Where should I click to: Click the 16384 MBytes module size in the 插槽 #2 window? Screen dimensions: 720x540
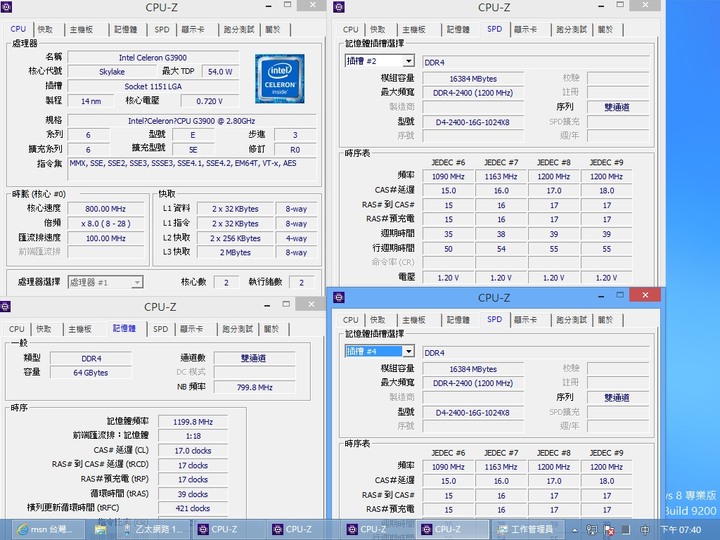pyautogui.click(x=473, y=79)
